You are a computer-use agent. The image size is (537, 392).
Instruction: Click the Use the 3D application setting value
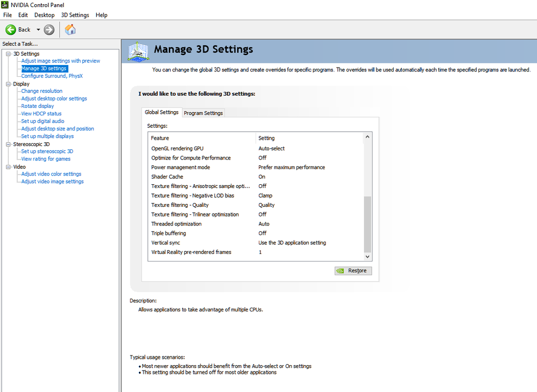tap(292, 243)
